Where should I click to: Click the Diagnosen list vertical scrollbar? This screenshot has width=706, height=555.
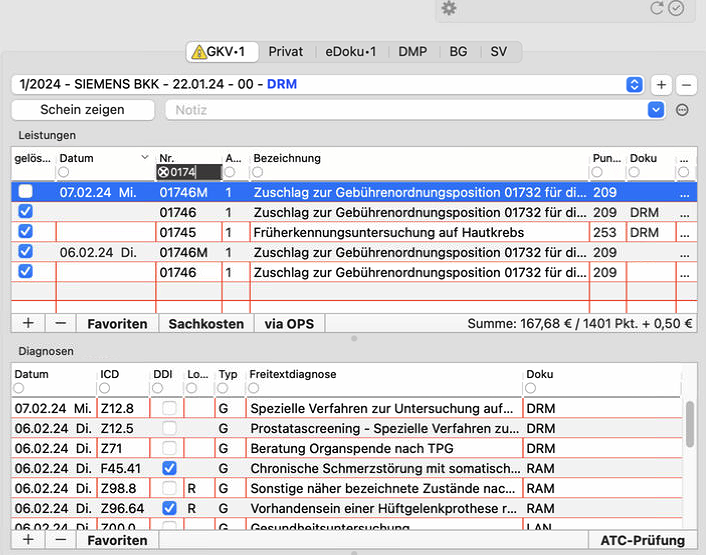point(689,424)
